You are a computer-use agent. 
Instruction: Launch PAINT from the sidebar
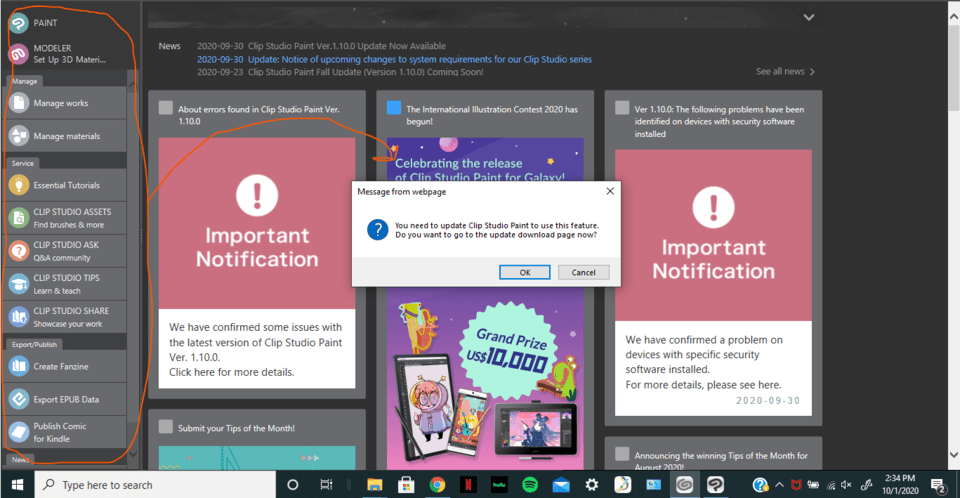tap(45, 22)
